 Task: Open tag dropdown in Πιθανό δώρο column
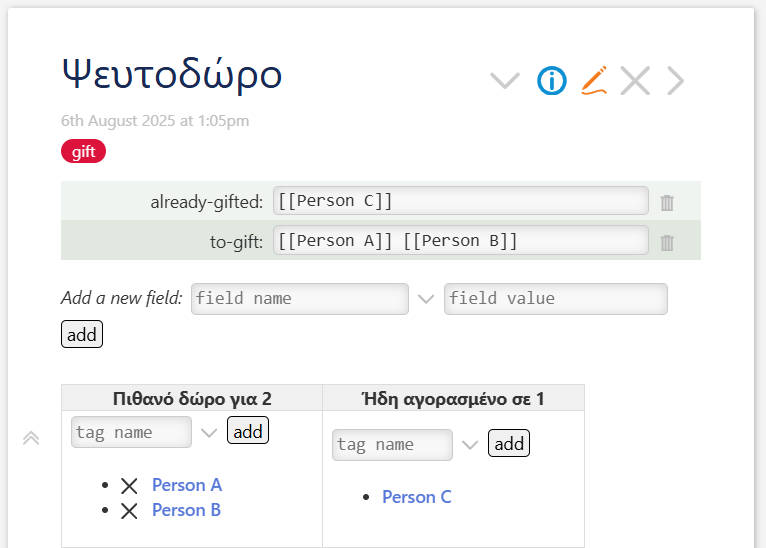[x=209, y=433]
